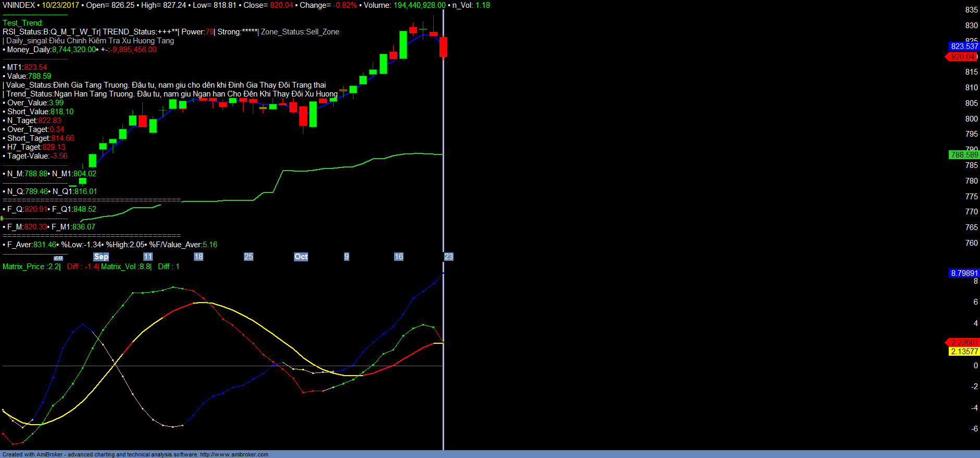Click the F_Aver:831.46 readout
Image resolution: width=980 pixels, height=458 pixels.
31,245
